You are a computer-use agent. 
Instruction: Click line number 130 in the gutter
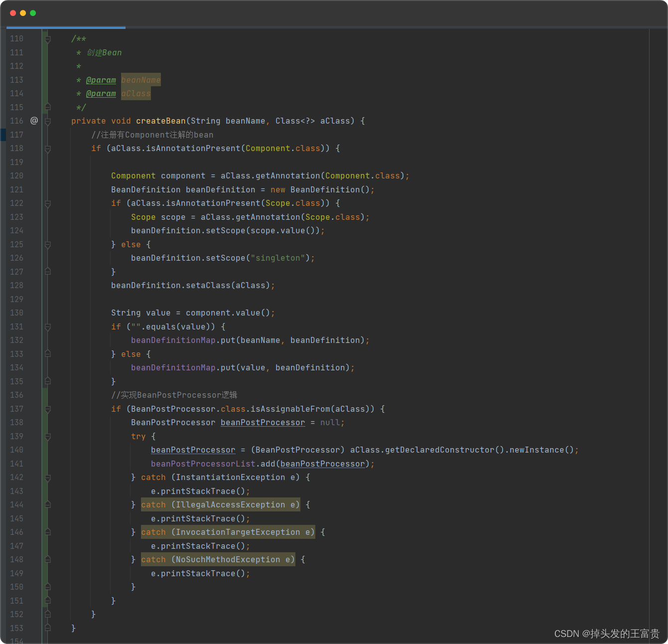(x=16, y=313)
